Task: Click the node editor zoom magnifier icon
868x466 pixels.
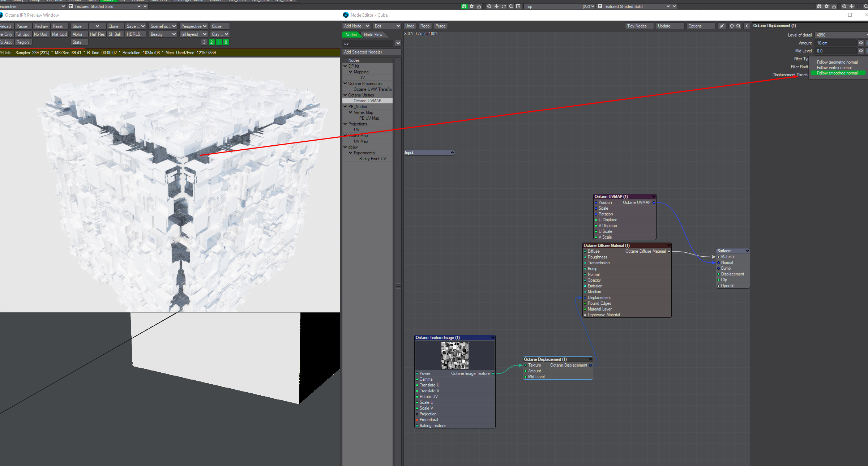Action: point(739,26)
